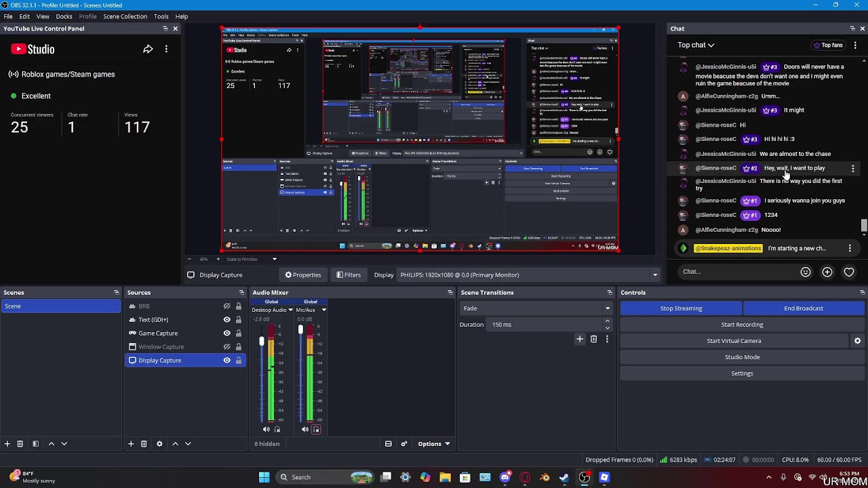Click Start Recording
Screen dimensions: 868x488
coord(742,325)
